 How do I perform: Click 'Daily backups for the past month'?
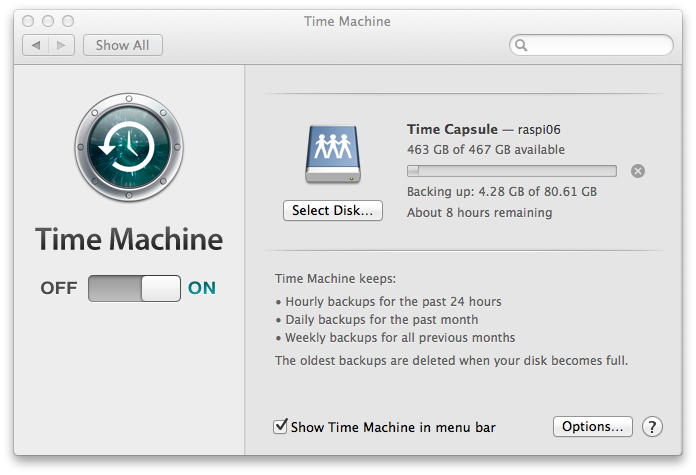point(382,320)
